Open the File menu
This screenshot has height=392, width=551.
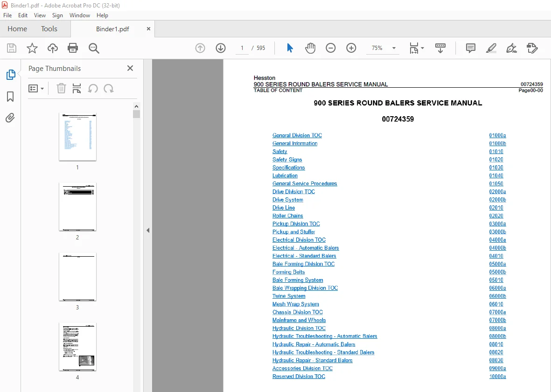click(7, 15)
